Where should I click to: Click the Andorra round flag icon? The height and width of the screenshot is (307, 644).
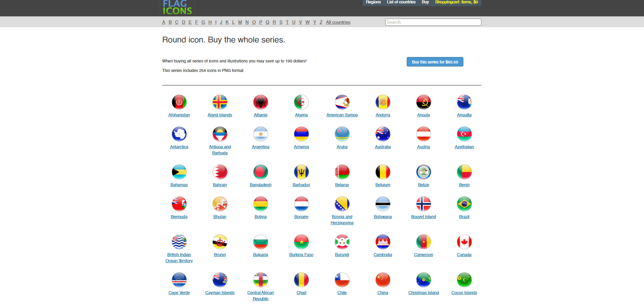click(x=383, y=102)
